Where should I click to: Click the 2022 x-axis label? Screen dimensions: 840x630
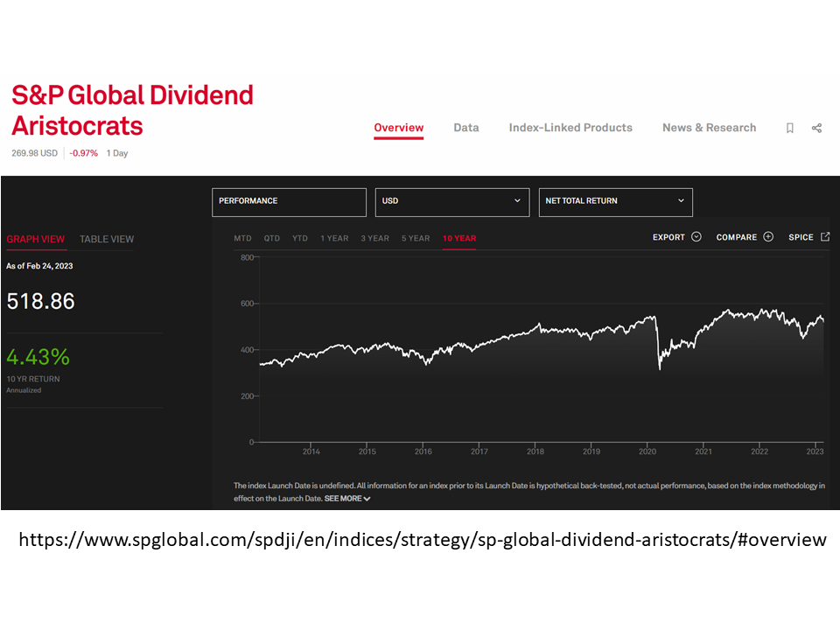tap(759, 451)
